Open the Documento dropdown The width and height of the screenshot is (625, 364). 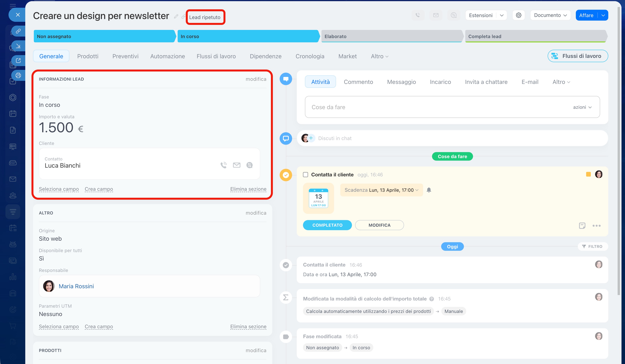550,15
